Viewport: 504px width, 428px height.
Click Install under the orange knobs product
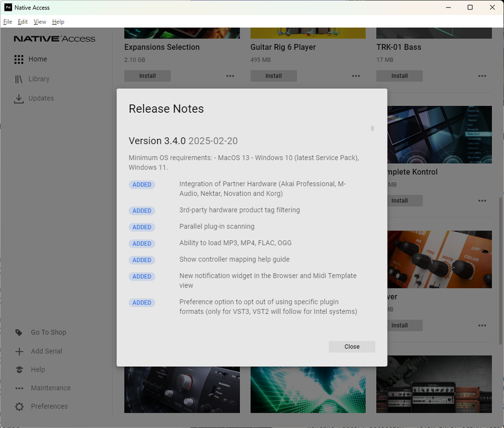[x=405, y=326]
